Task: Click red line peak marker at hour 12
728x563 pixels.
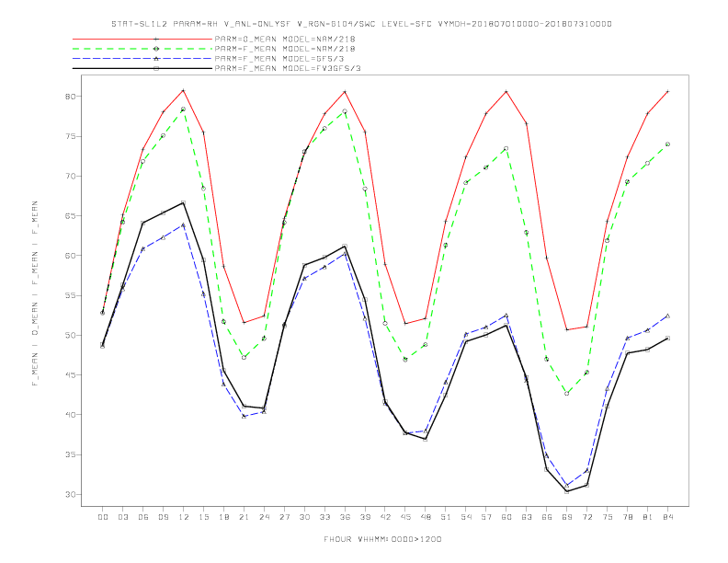Action: coord(184,90)
